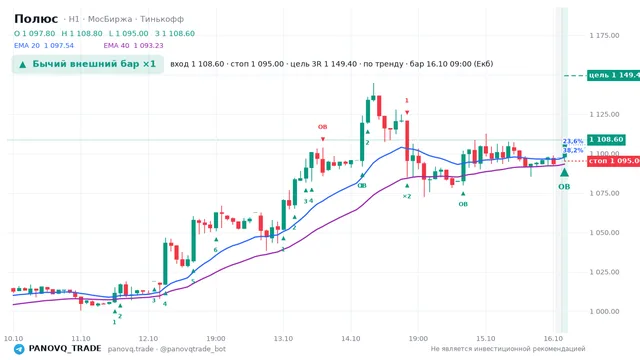
Task: Click the 13.10 date axis label
Action: [x=283, y=339]
